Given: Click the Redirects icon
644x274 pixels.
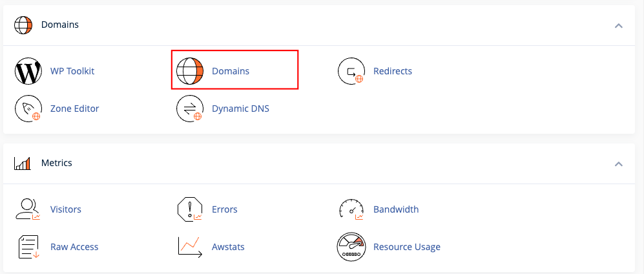Looking at the screenshot, I should (x=351, y=71).
